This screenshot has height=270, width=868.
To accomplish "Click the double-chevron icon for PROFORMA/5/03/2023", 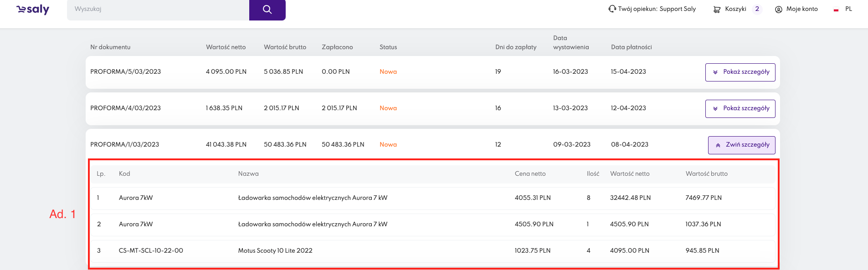I will pyautogui.click(x=715, y=72).
